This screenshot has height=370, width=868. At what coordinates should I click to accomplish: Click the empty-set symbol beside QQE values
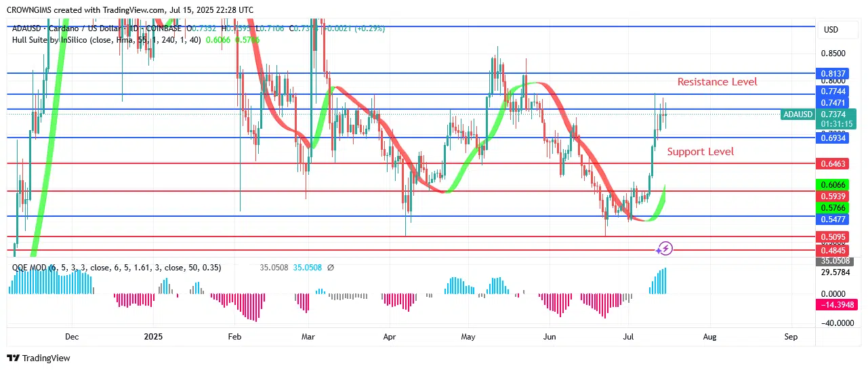(330, 268)
